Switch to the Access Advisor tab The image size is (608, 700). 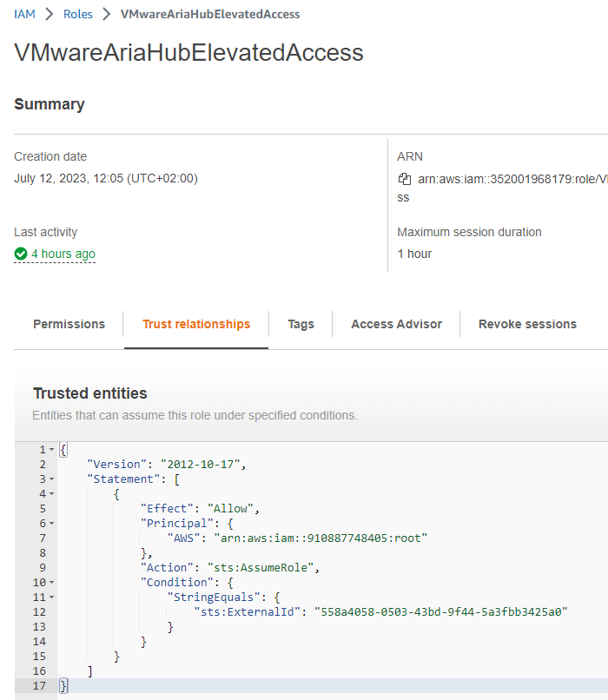click(x=396, y=324)
